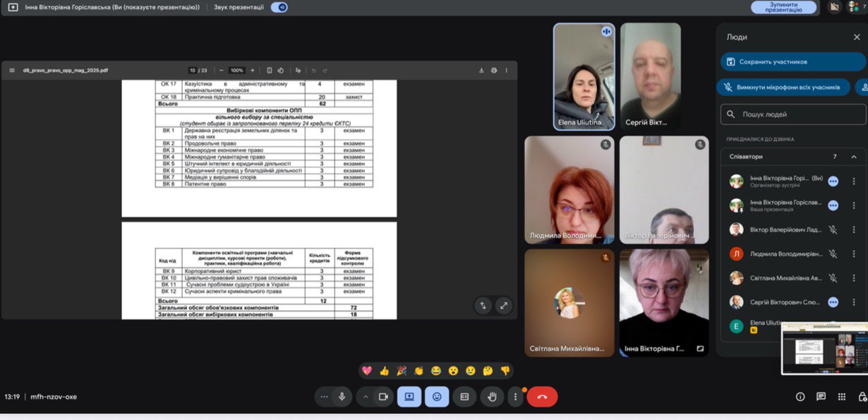Send surprised face reaction
The height and width of the screenshot is (420, 868).
tap(453, 371)
